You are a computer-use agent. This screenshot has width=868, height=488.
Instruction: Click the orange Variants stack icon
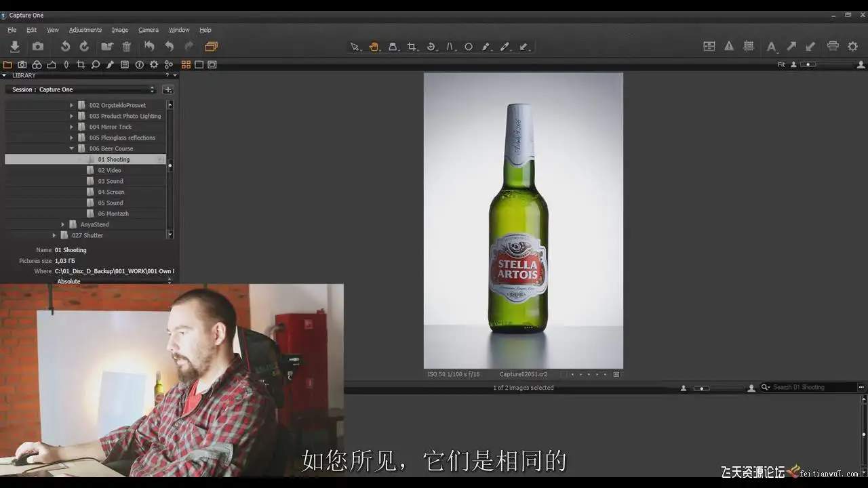pyautogui.click(x=211, y=46)
